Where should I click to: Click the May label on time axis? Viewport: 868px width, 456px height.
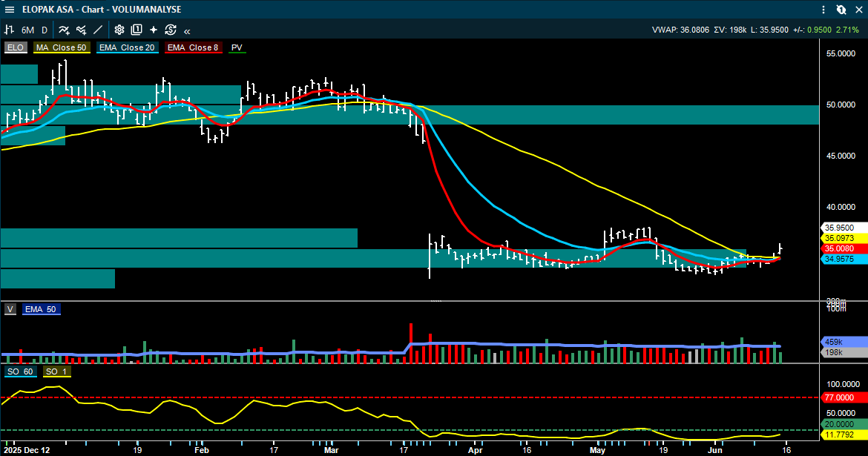click(x=597, y=450)
